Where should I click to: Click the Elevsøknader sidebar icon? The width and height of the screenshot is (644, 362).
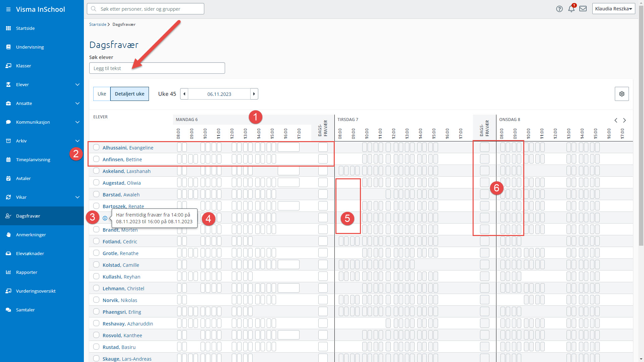coord(8,253)
